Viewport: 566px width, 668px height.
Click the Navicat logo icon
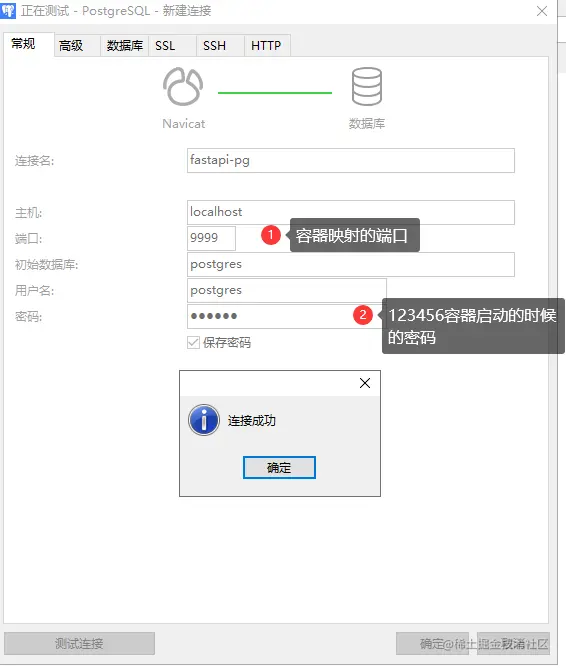183,86
